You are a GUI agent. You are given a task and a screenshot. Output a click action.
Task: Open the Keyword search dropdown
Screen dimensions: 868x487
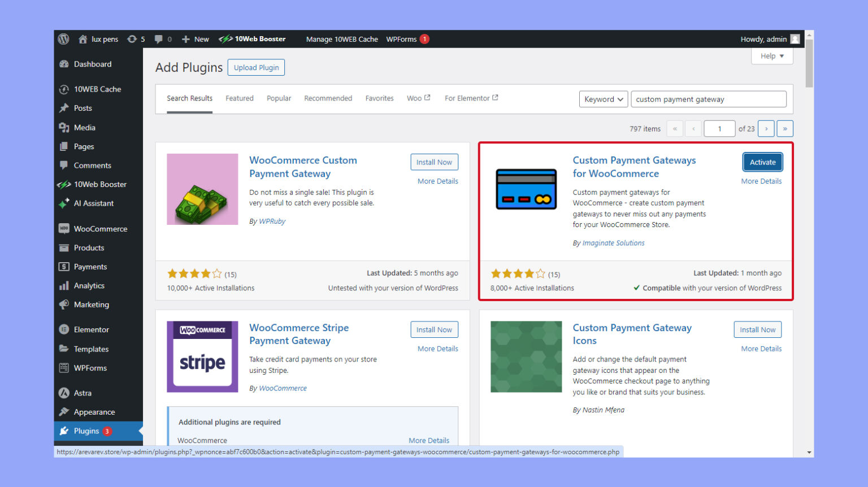pos(603,99)
